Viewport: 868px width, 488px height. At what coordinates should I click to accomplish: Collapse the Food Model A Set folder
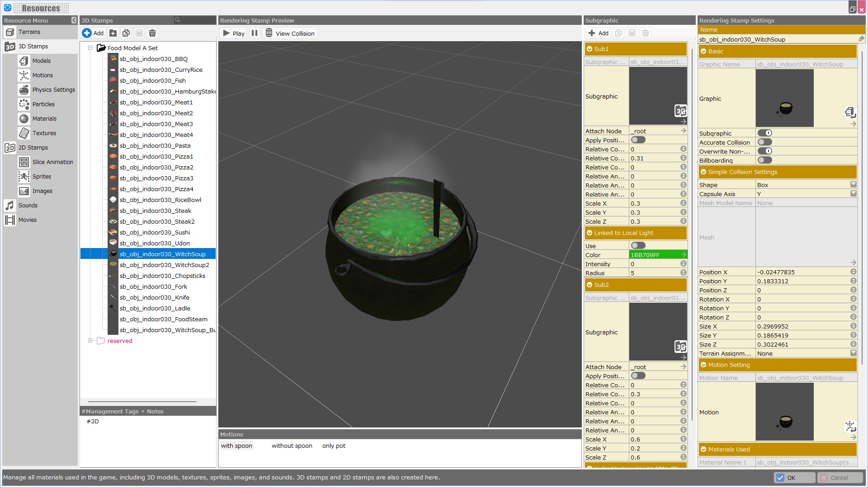[x=90, y=48]
